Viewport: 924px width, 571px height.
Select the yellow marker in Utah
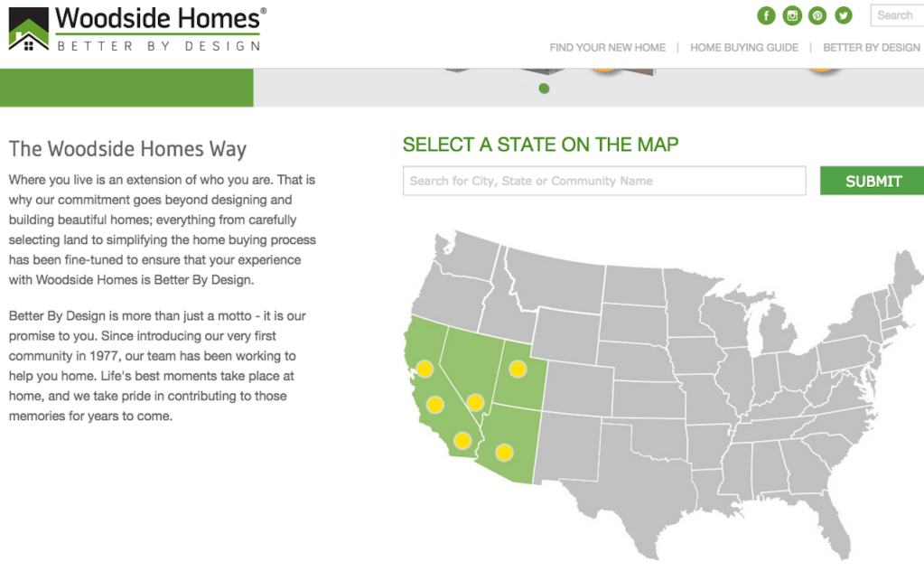(x=518, y=369)
